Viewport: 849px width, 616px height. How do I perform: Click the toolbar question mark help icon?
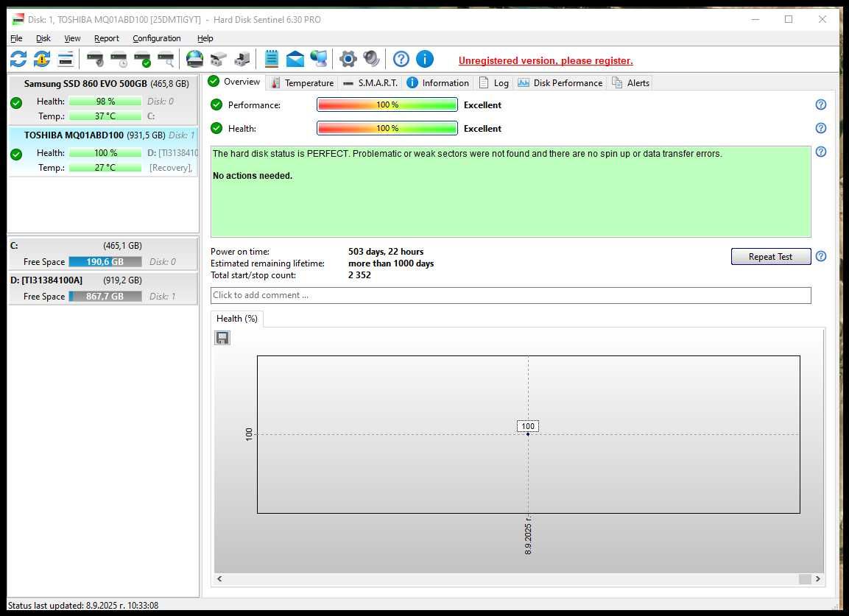pos(401,59)
